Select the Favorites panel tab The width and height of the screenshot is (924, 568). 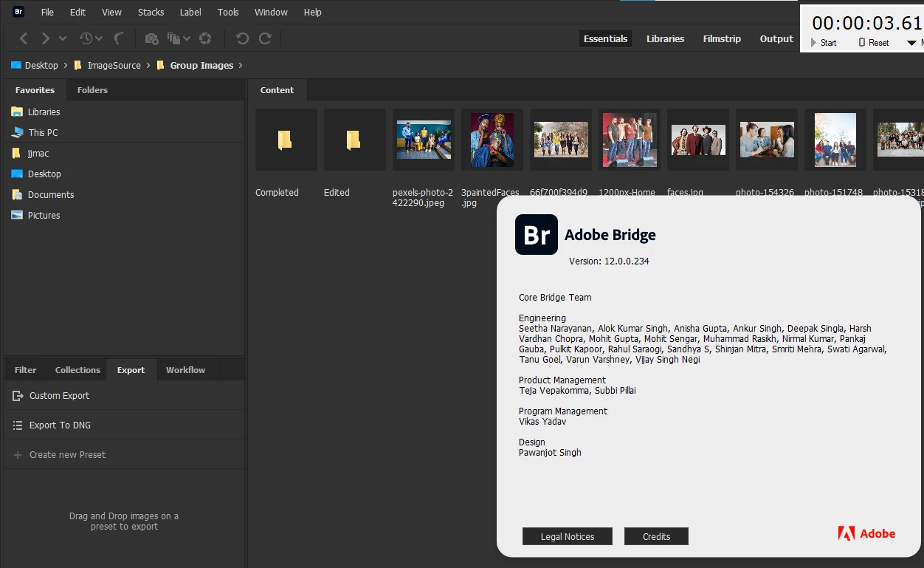[35, 90]
